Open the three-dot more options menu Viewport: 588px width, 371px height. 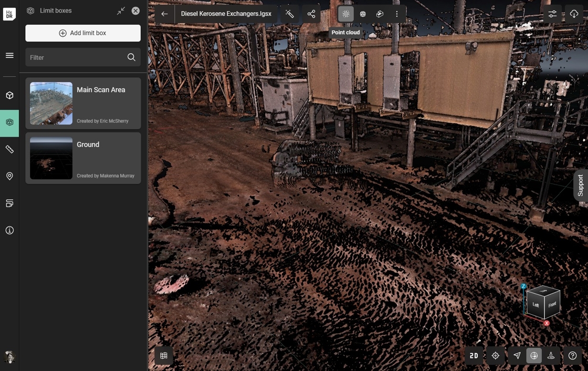click(x=397, y=14)
